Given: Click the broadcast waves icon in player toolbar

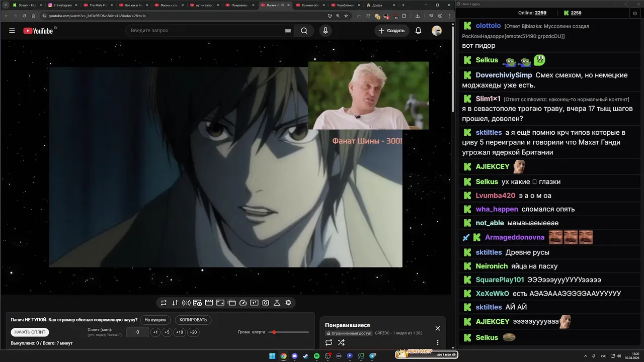Looking at the screenshot, I should coord(186,303).
